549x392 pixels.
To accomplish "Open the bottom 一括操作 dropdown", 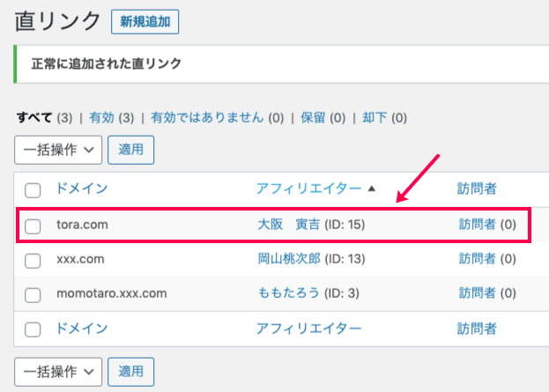I will 58,372.
